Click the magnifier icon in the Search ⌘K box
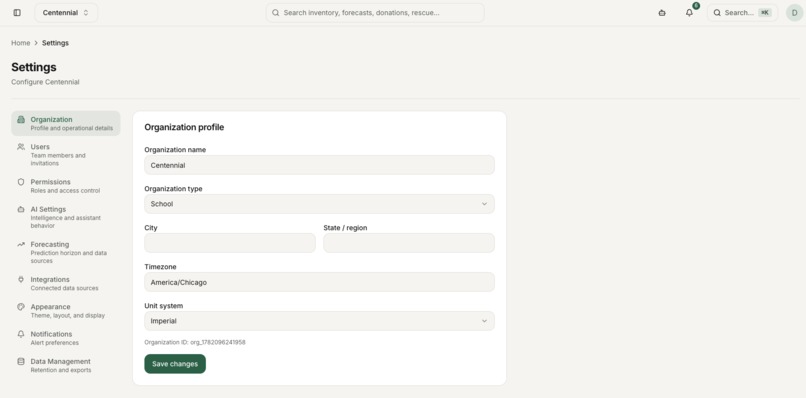The width and height of the screenshot is (806, 398). [x=717, y=13]
